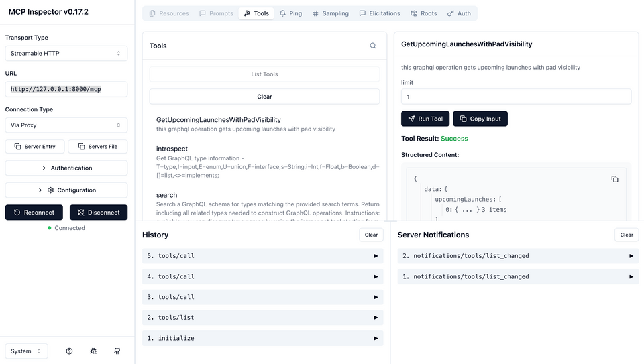Screen dimensions: 644x364
Task: Copy structured content with the copy icon
Action: pos(614,179)
